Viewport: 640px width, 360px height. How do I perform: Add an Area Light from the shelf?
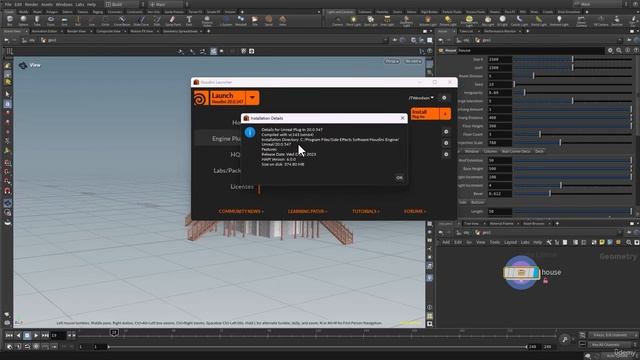click(387, 20)
